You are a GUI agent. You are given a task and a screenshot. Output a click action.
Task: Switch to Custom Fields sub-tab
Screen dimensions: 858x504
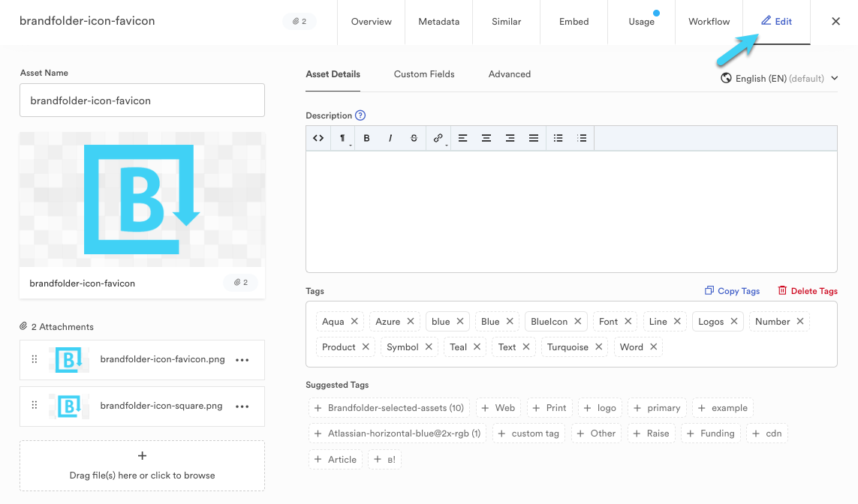click(x=424, y=74)
